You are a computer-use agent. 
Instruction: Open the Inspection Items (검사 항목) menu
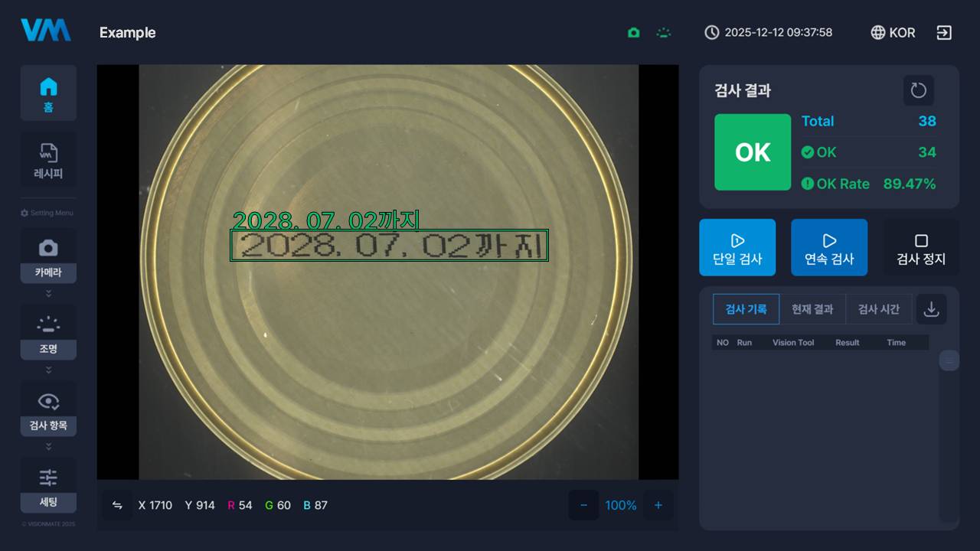coord(48,409)
